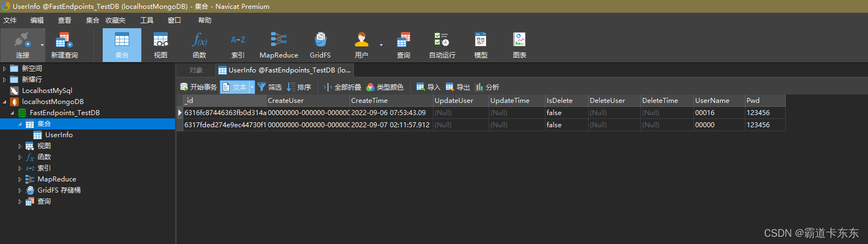The height and width of the screenshot is (244, 868).
Task: Open the 帮助 menu
Action: (x=205, y=20)
